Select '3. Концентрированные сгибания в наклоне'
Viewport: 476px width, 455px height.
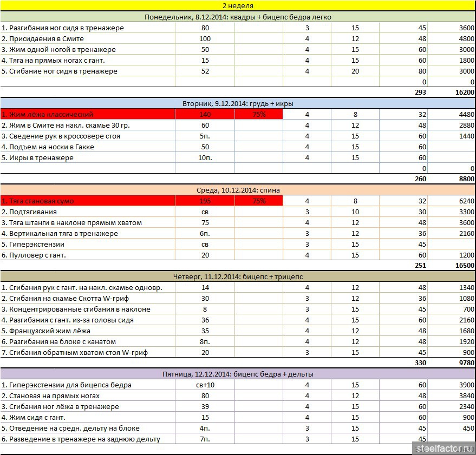[x=88, y=309]
